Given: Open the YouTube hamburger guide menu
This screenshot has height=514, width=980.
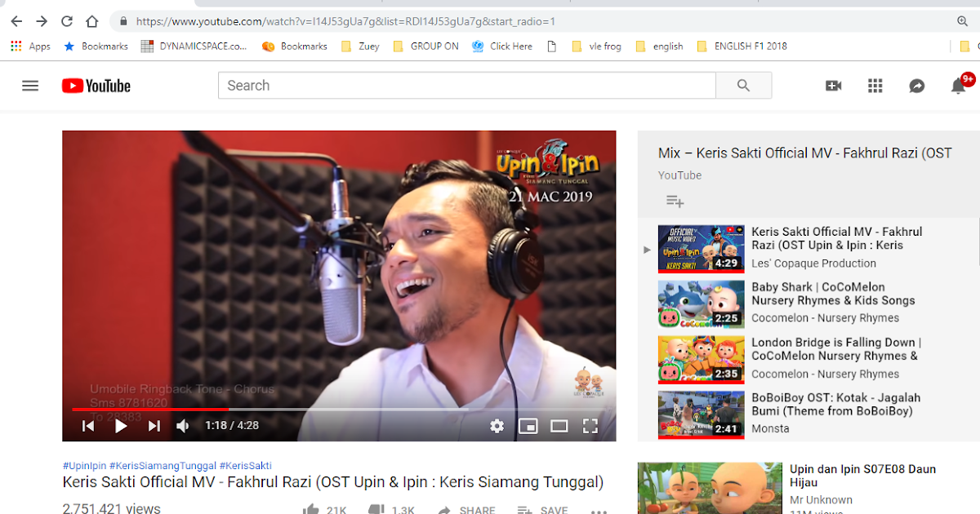Looking at the screenshot, I should click(x=30, y=86).
